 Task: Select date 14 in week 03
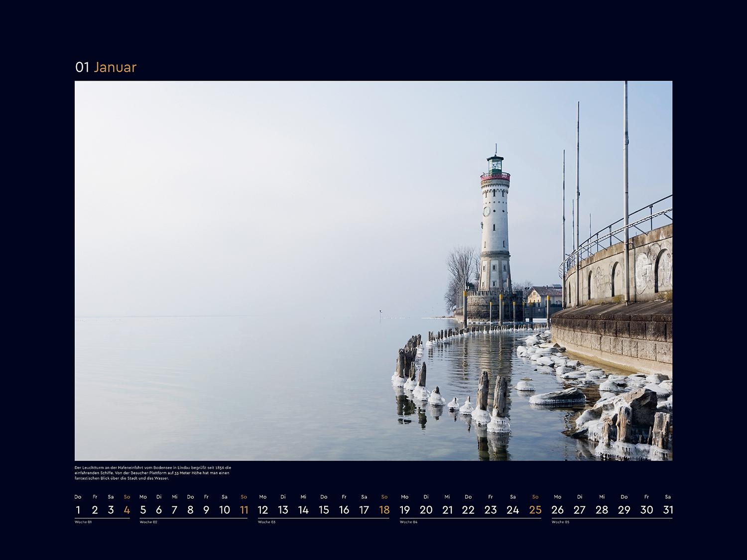click(303, 510)
